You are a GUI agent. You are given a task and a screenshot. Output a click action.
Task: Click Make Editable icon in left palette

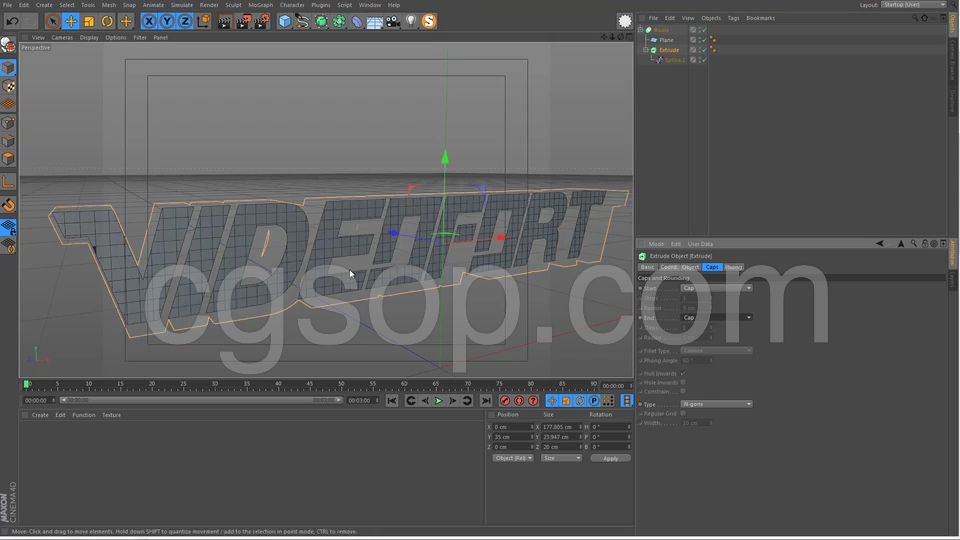[8, 45]
